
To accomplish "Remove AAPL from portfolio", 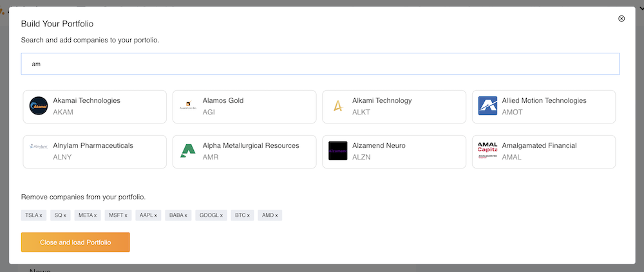I will [x=155, y=215].
